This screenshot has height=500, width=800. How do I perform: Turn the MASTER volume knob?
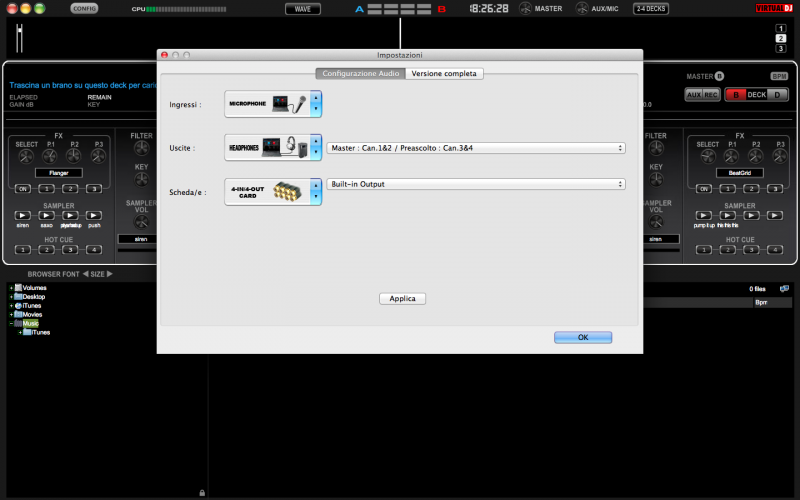(525, 9)
